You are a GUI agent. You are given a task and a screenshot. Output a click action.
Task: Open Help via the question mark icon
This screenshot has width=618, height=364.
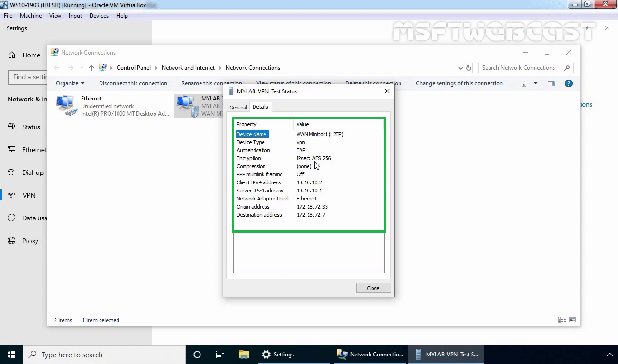coord(568,83)
